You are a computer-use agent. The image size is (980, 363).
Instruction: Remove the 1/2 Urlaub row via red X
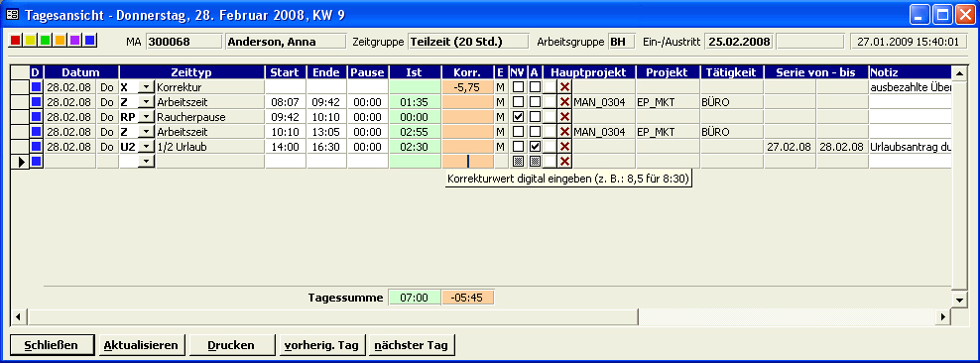(564, 146)
